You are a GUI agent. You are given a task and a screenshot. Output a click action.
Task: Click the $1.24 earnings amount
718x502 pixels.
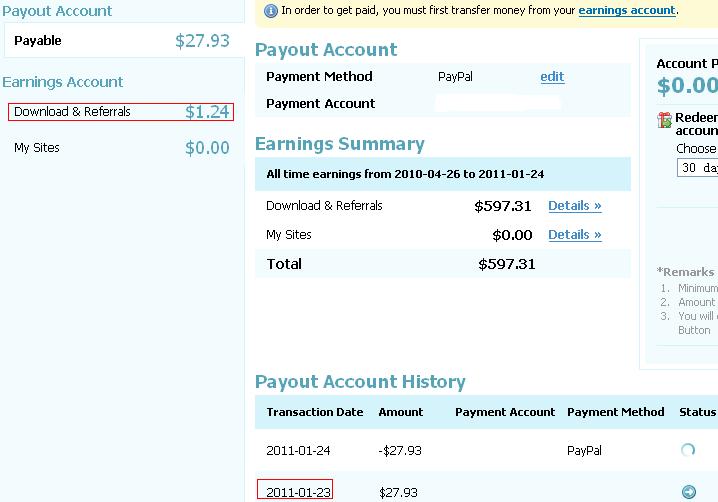click(x=207, y=112)
